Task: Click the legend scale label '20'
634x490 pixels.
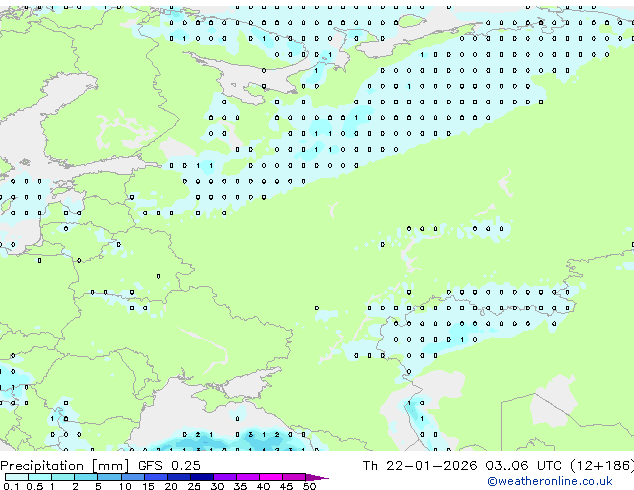Action: 171,486
